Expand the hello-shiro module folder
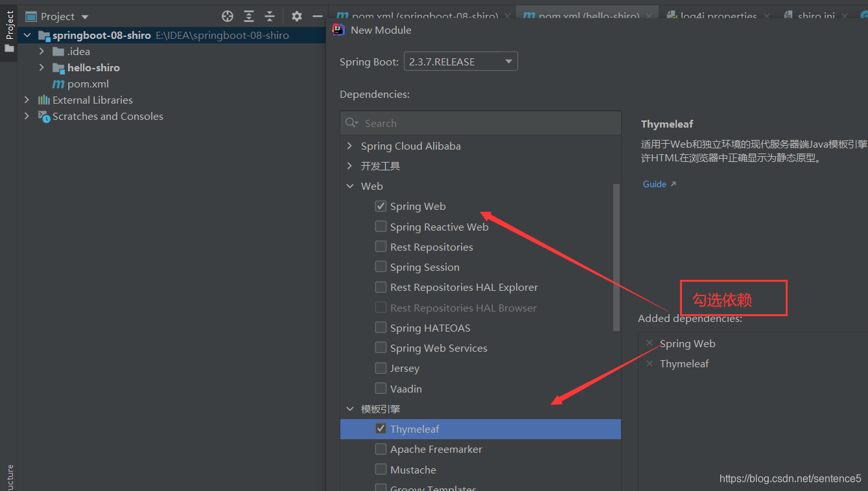 [x=41, y=67]
